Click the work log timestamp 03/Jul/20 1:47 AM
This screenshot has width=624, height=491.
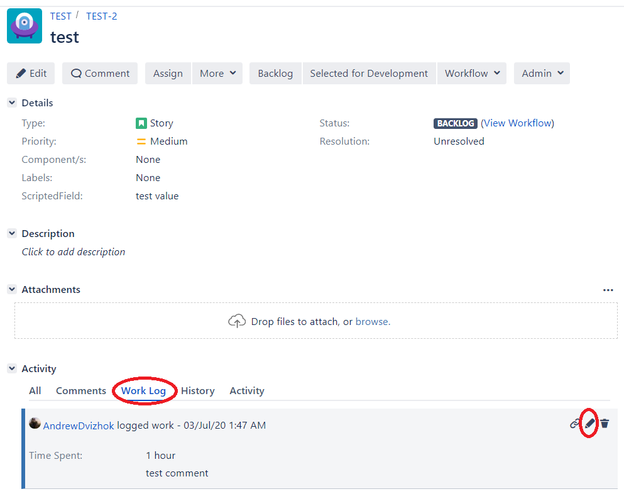[225, 425]
